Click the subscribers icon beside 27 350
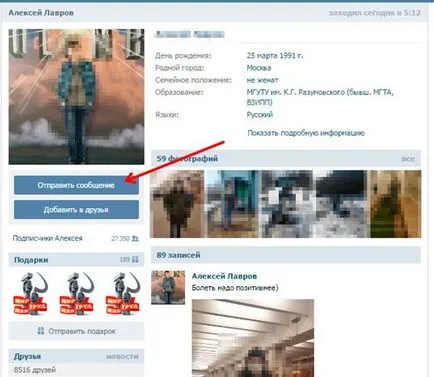The width and height of the screenshot is (434, 377). tap(135, 238)
